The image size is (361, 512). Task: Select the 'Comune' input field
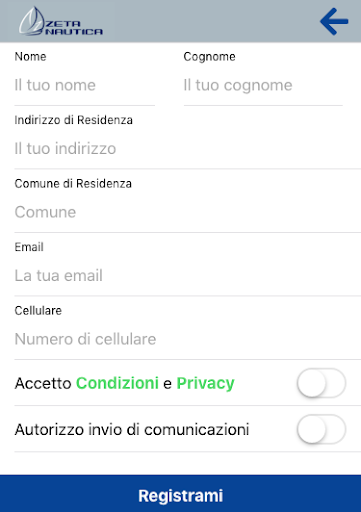point(188,212)
